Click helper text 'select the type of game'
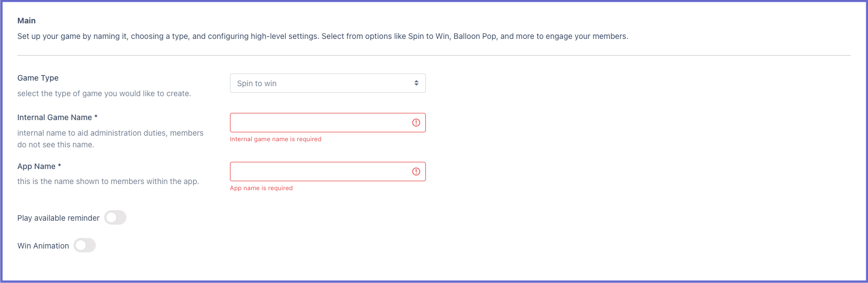Image resolution: width=868 pixels, height=283 pixels. pos(104,93)
